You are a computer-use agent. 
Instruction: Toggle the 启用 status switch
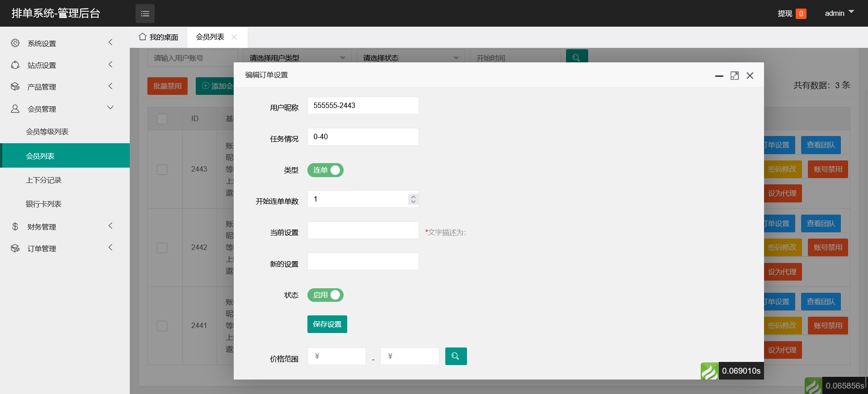click(x=325, y=295)
